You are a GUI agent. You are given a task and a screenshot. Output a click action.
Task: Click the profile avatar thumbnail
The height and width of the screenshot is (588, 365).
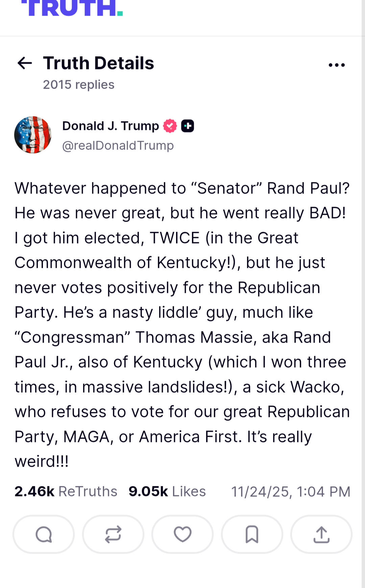(33, 135)
